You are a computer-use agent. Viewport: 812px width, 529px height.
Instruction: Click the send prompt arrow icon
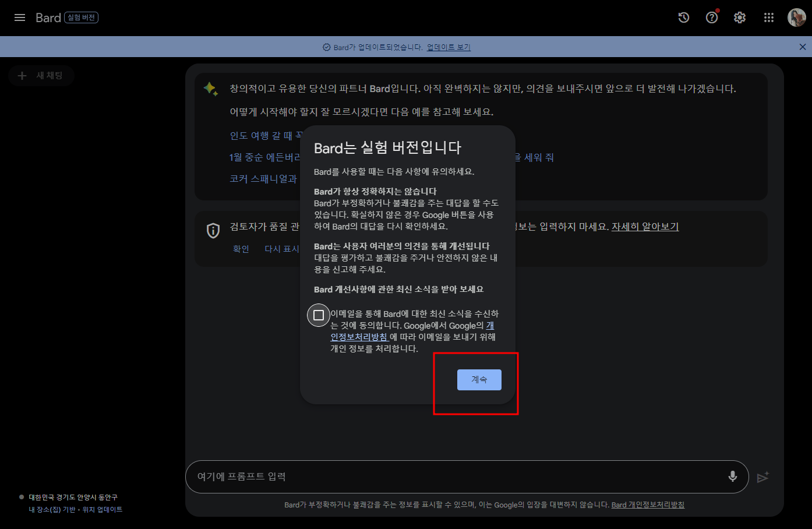pos(763,477)
